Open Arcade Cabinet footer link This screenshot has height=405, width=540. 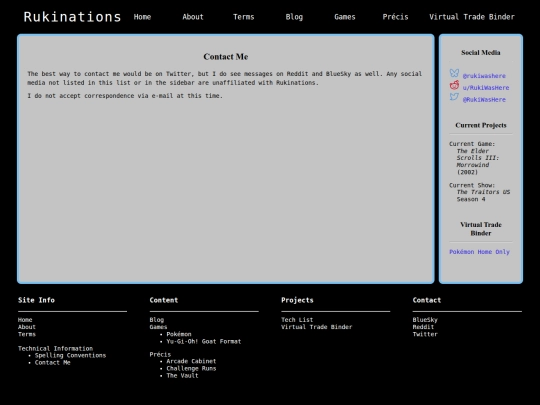pos(191,361)
